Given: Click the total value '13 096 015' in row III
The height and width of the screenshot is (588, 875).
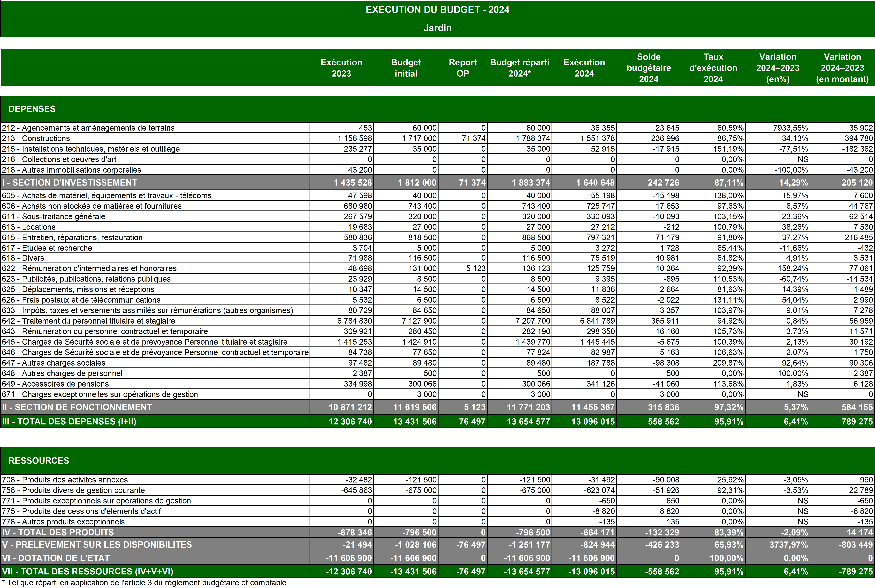Looking at the screenshot, I should pos(593,422).
